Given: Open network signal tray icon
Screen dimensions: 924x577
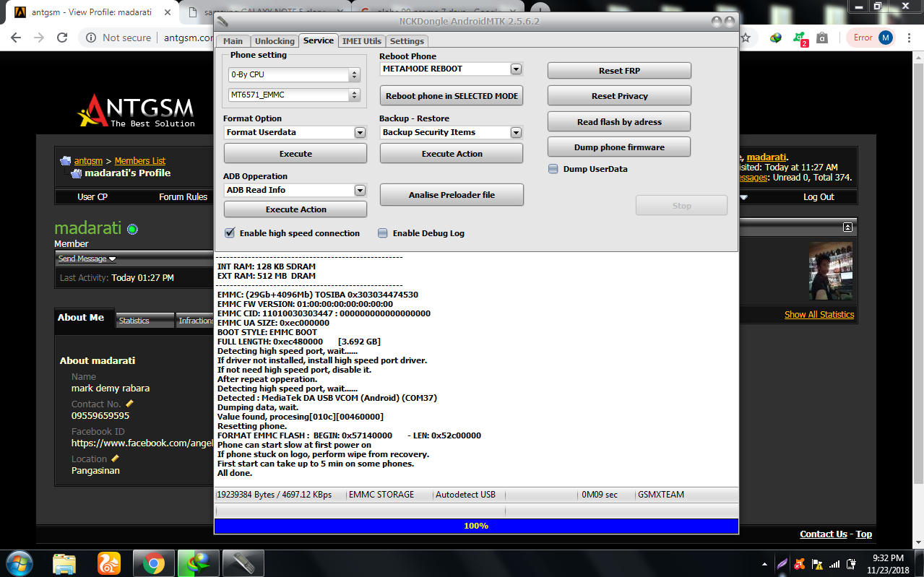Looking at the screenshot, I should 834,563.
